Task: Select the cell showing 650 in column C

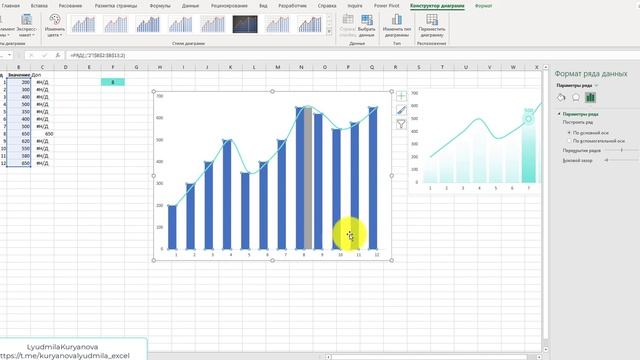Action: click(x=42, y=133)
